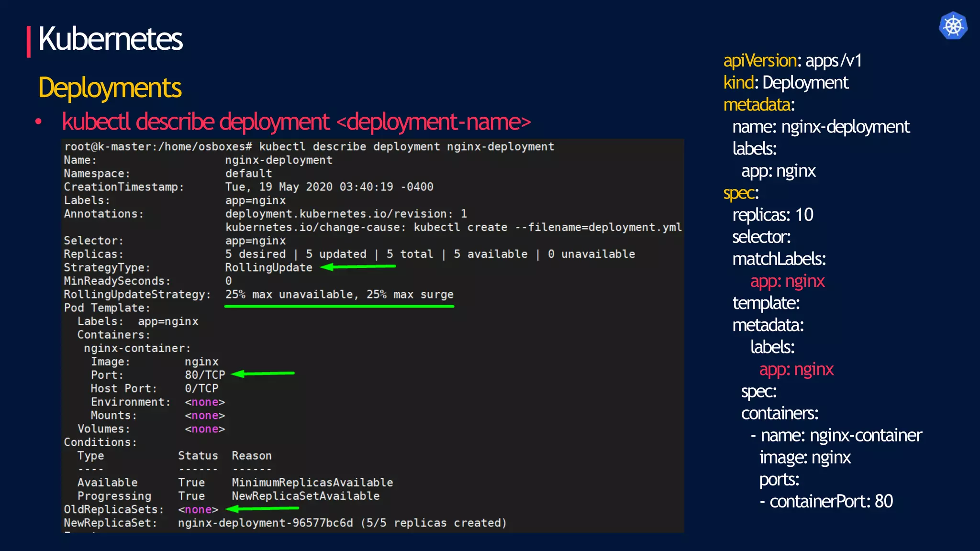This screenshot has height=551, width=980.
Task: Click the CreationTimestamp value in terminal
Action: point(329,187)
